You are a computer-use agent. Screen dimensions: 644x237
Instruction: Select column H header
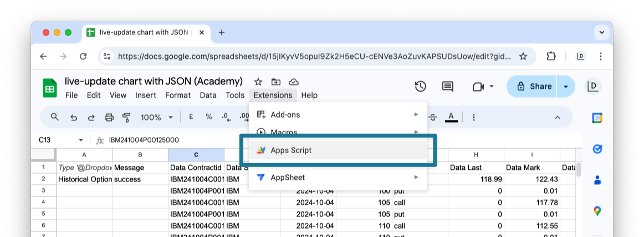click(476, 155)
